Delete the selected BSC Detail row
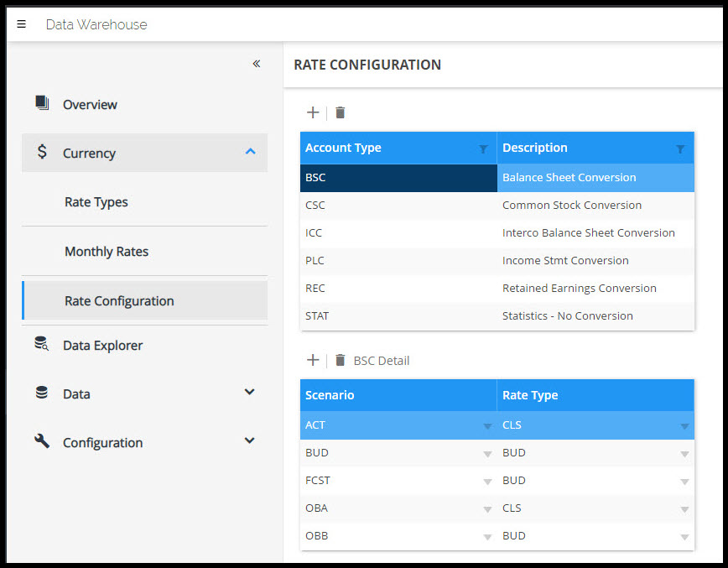The width and height of the screenshot is (728, 568). [341, 360]
